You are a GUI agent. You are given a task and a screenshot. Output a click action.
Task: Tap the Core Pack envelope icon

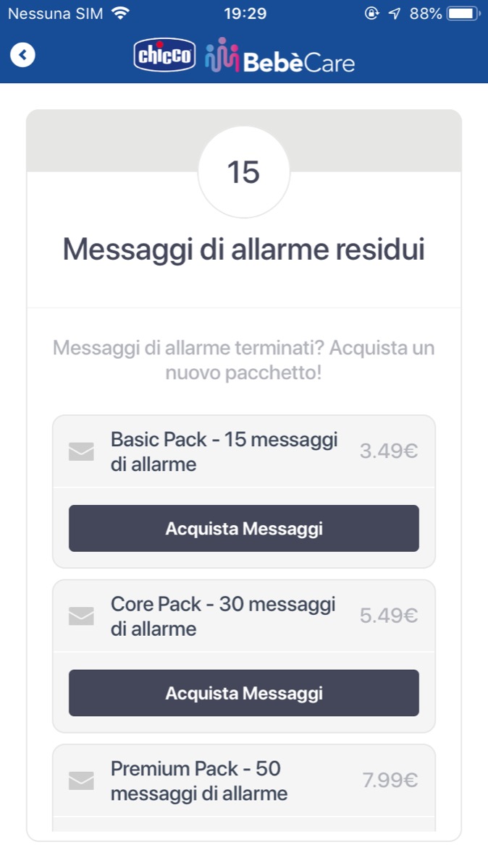point(81,616)
